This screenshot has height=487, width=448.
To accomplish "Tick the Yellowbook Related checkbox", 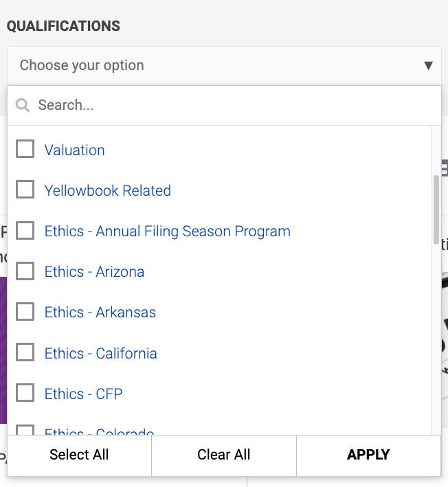I will pos(25,190).
